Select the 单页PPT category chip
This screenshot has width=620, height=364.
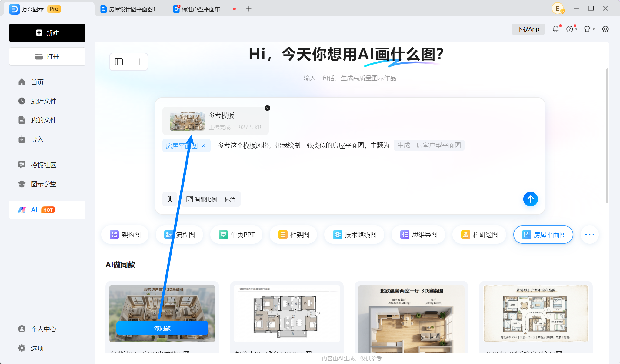237,235
